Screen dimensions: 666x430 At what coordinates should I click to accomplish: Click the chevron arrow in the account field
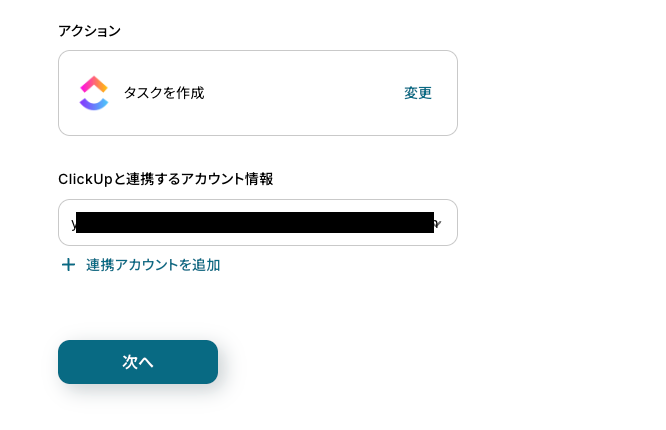[x=438, y=223]
